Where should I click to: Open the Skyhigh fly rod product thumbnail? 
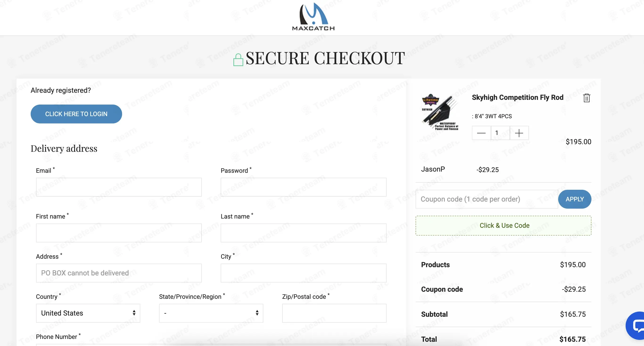click(x=440, y=112)
